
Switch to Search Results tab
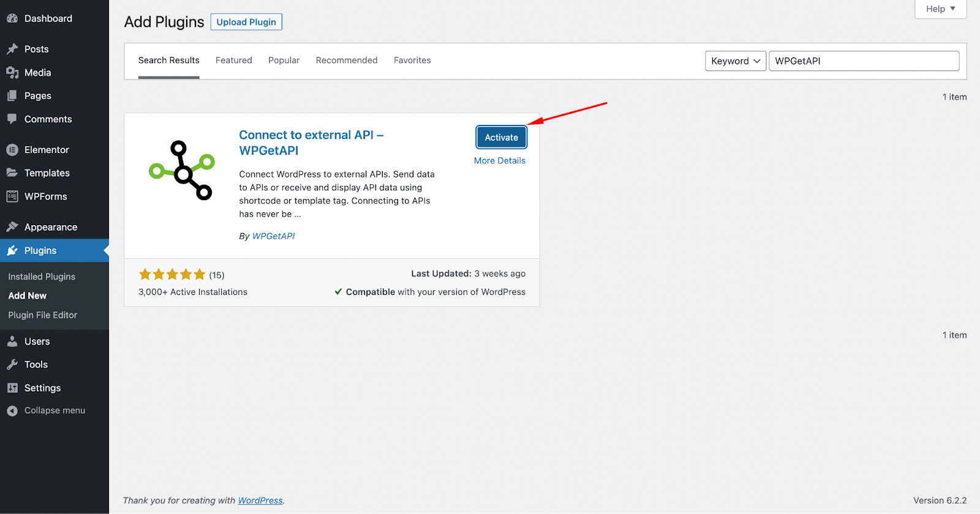click(x=169, y=61)
